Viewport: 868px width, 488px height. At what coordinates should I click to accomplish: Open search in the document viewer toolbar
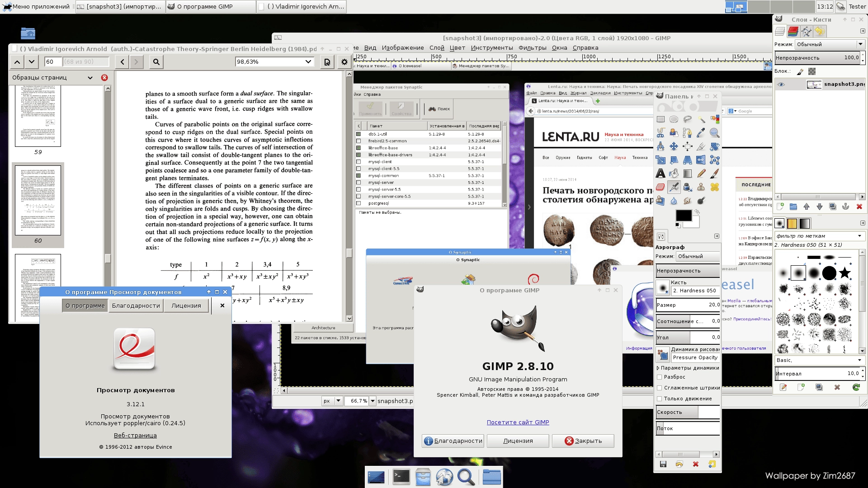[156, 62]
